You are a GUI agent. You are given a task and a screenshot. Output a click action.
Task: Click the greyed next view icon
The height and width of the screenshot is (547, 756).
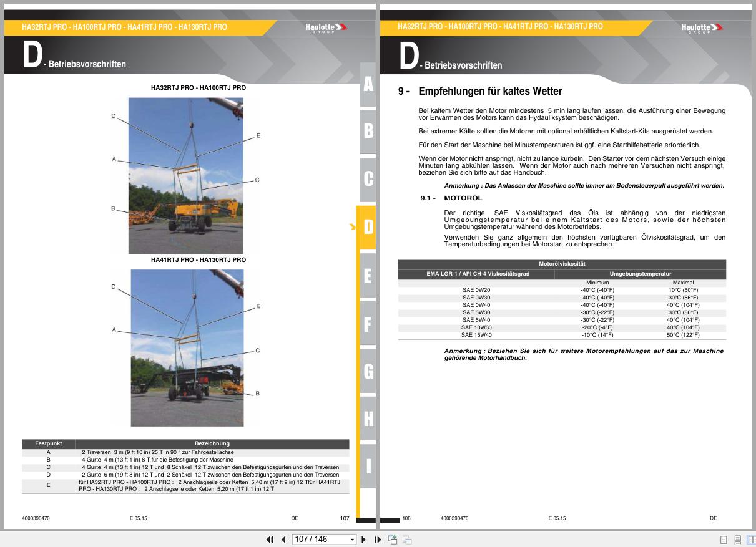[407, 540]
